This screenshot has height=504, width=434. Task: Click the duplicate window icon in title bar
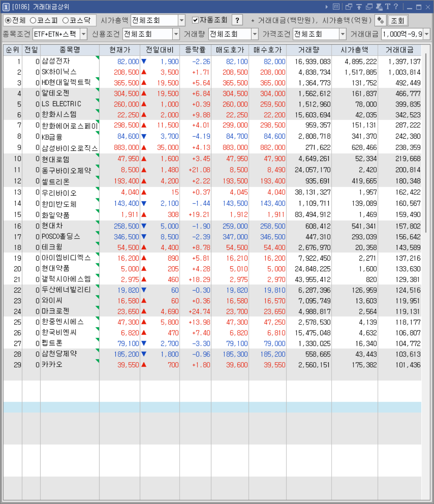(369, 7)
